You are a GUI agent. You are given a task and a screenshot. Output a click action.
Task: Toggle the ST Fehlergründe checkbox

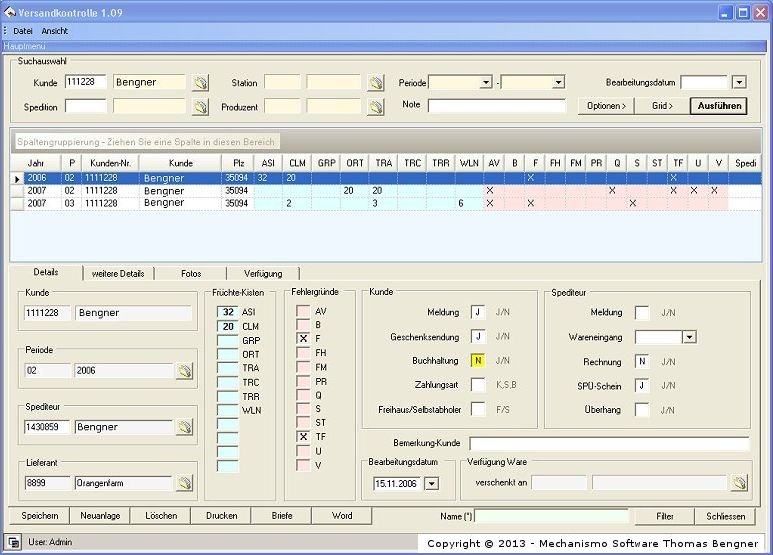(x=303, y=422)
